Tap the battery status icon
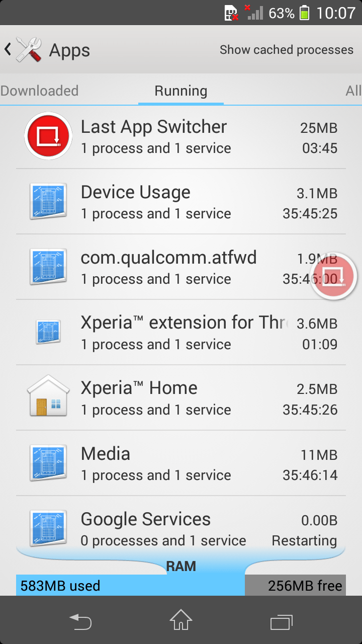 tap(304, 13)
